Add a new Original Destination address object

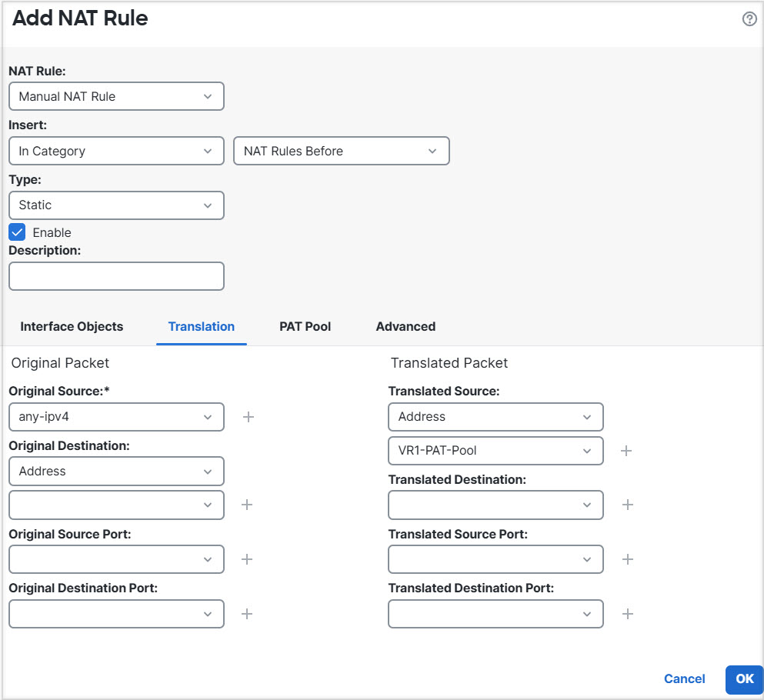click(248, 505)
